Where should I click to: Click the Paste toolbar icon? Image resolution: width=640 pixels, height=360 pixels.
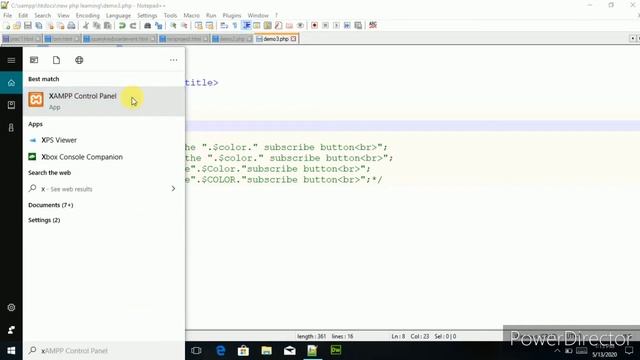point(107,25)
